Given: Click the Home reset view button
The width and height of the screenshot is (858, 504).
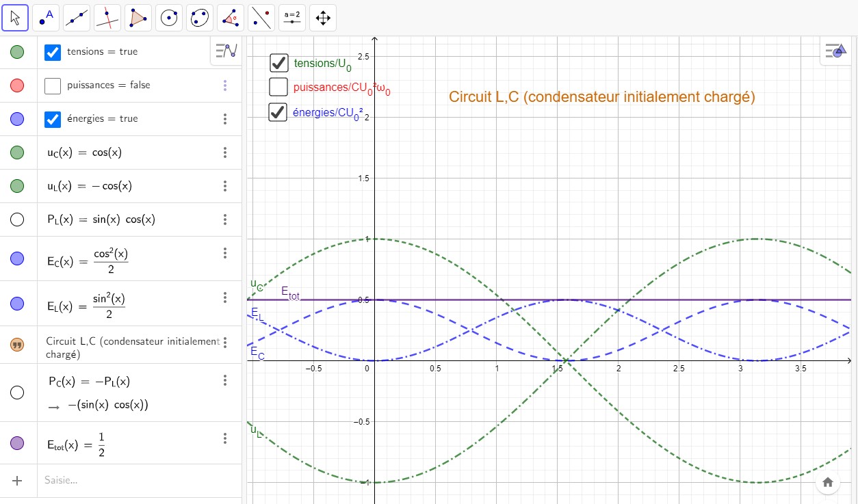Looking at the screenshot, I should (827, 482).
